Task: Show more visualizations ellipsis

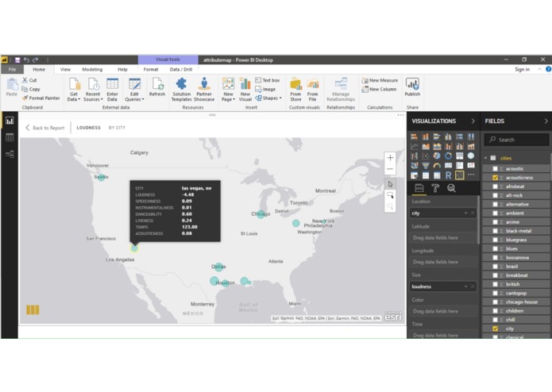Action: (471, 175)
